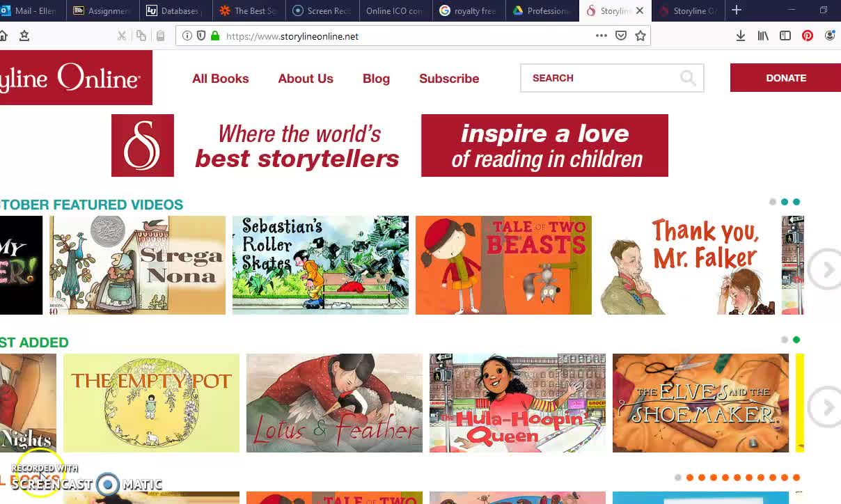View connection security via green padlock
Image resolution: width=841 pixels, height=504 pixels.
(215, 36)
